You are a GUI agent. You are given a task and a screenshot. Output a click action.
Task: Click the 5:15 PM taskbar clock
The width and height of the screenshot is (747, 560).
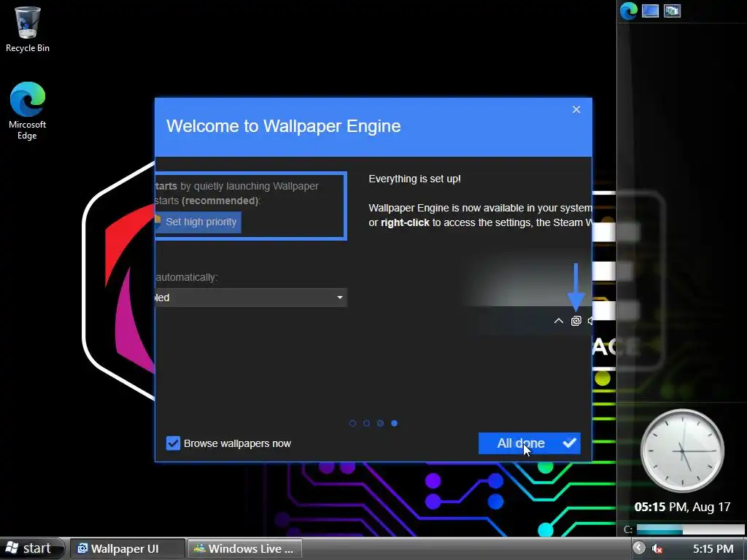pyautogui.click(x=713, y=549)
